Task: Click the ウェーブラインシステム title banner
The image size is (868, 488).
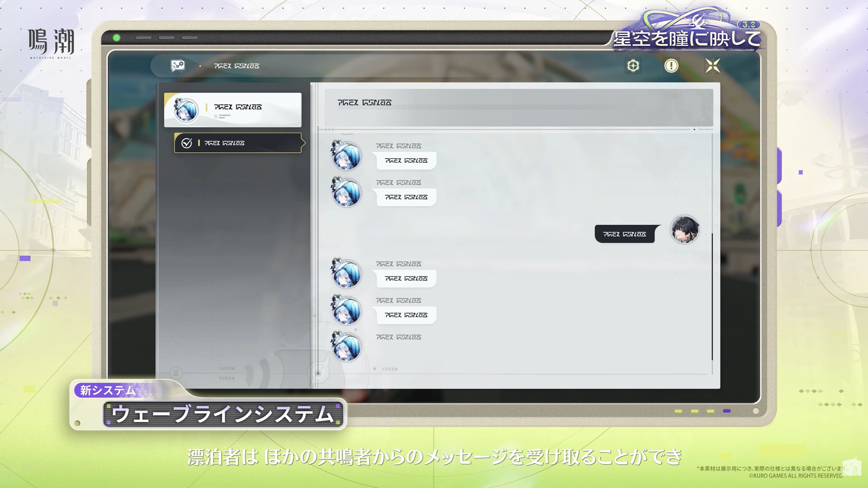Action: click(x=223, y=414)
